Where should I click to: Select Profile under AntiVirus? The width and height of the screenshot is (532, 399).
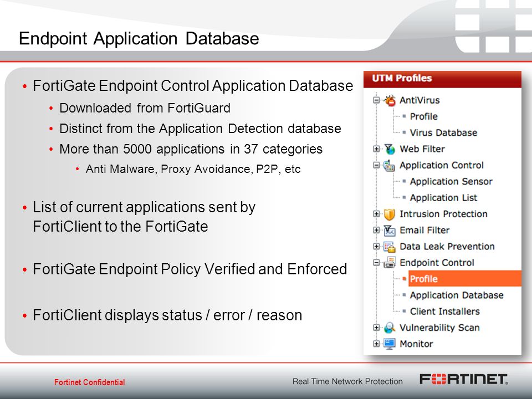[x=423, y=116]
